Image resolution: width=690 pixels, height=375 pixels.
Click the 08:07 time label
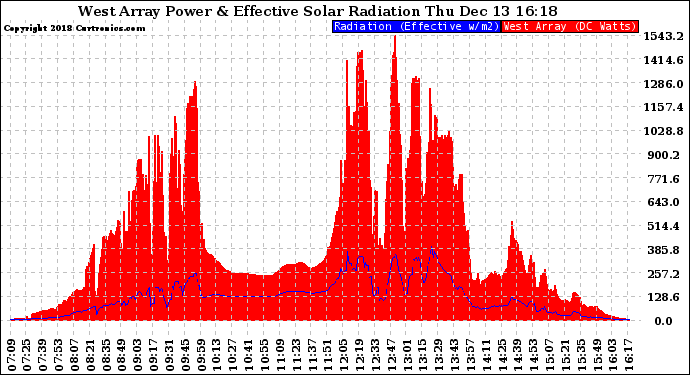coord(75,355)
